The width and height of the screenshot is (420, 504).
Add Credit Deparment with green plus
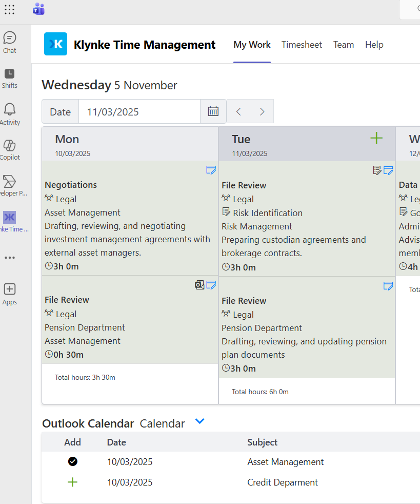[x=72, y=482]
